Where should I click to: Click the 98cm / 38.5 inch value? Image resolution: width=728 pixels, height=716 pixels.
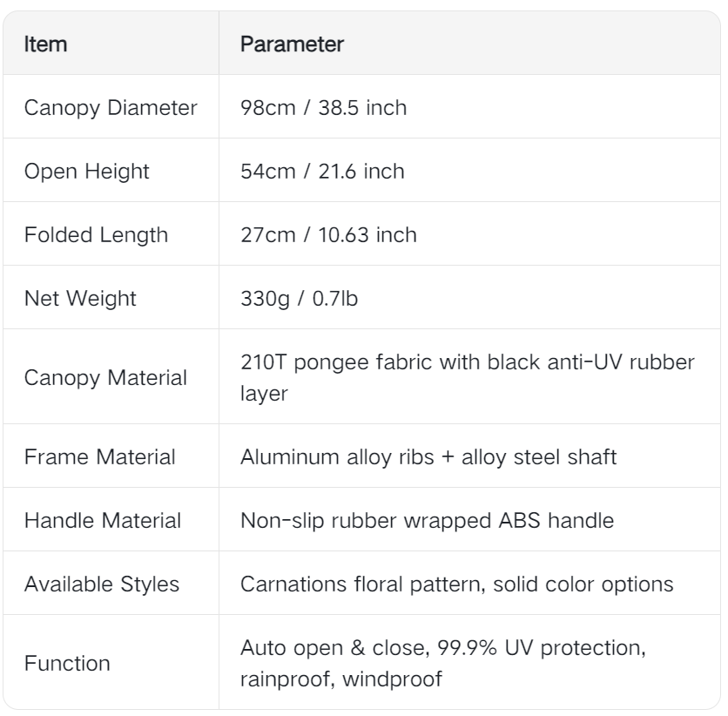point(324,108)
